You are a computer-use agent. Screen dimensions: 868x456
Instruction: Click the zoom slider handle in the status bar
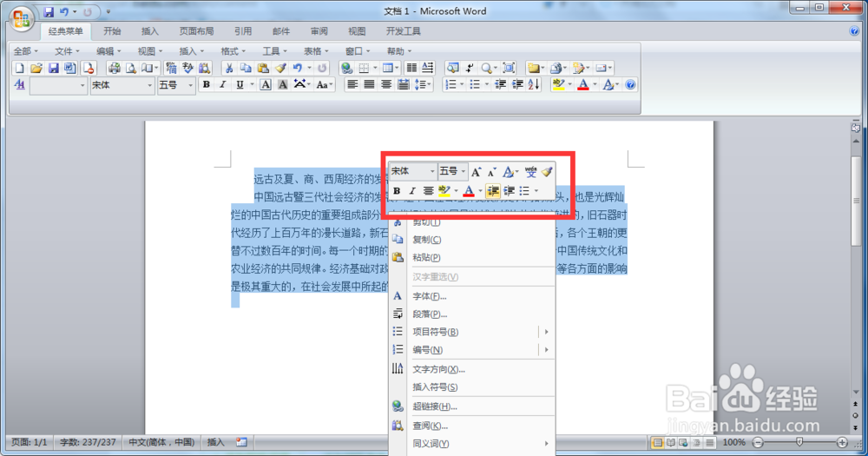[799, 442]
